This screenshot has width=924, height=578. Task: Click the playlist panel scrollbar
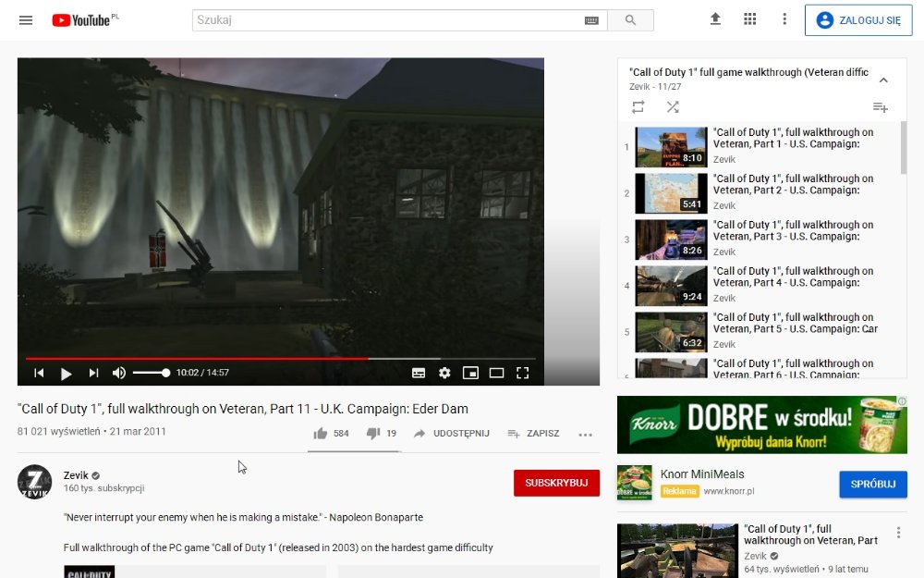[x=904, y=148]
